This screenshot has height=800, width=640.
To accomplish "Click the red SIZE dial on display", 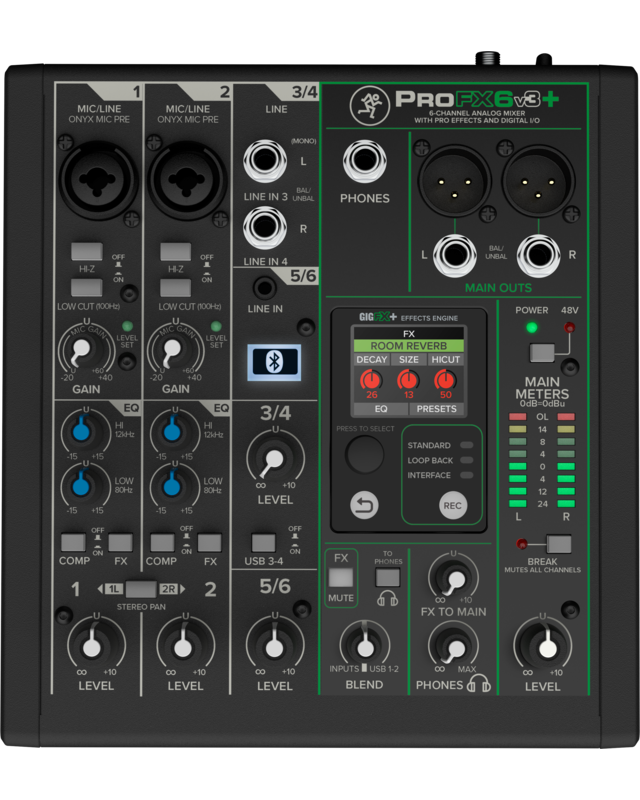I will click(408, 381).
